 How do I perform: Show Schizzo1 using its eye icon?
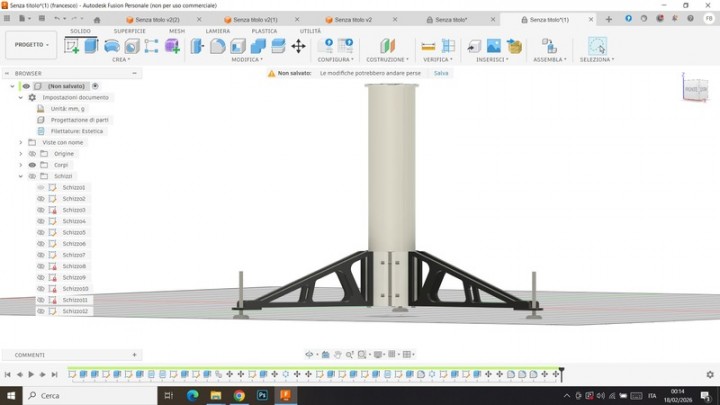tap(41, 187)
